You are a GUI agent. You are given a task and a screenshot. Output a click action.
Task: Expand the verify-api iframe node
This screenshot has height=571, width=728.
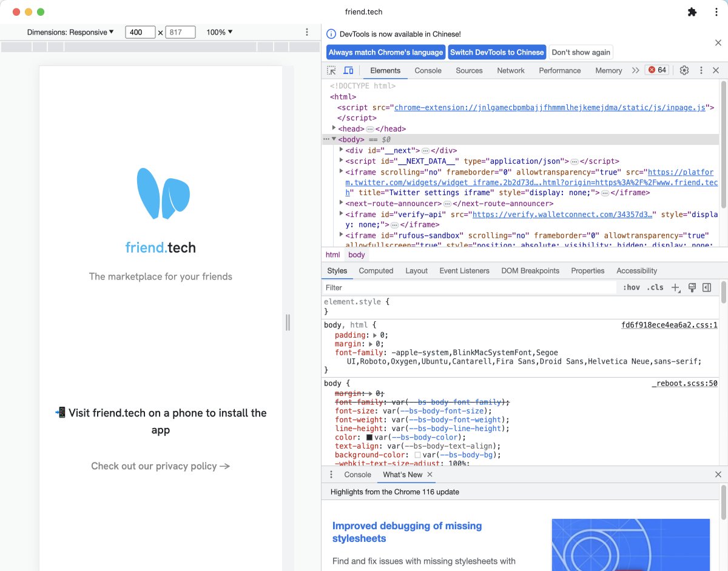(x=342, y=213)
